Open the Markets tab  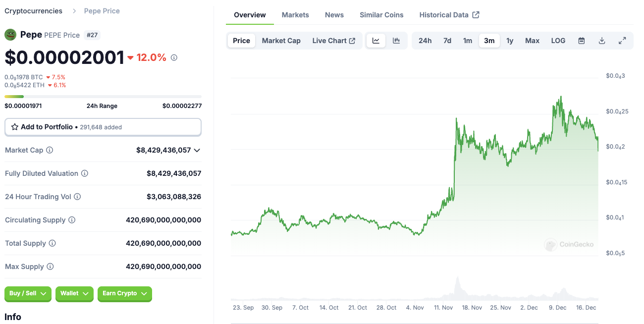coord(295,15)
